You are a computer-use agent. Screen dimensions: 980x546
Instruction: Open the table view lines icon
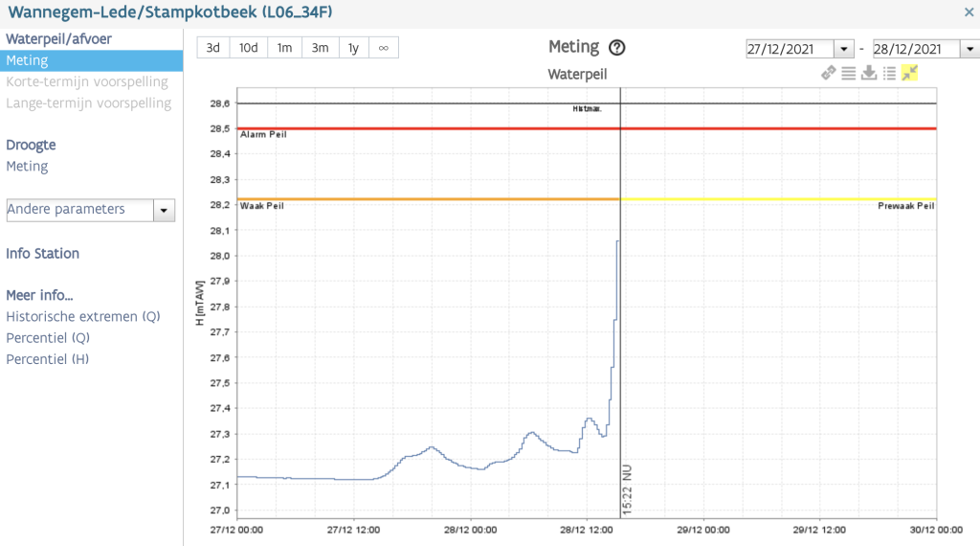pyautogui.click(x=848, y=73)
